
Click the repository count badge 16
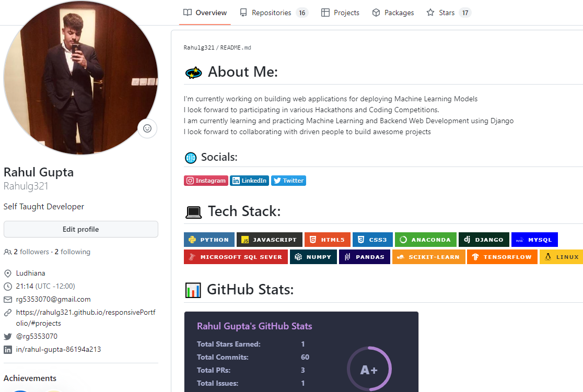[x=302, y=13]
